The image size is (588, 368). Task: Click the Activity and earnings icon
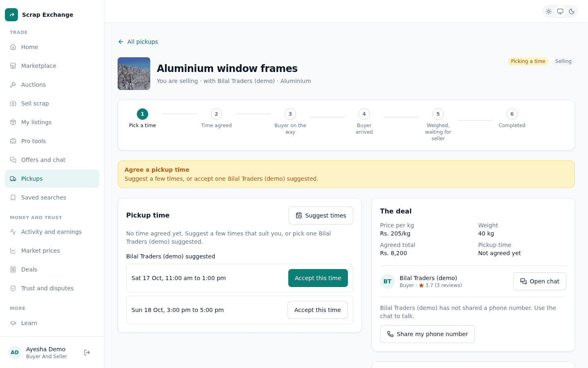(13, 232)
